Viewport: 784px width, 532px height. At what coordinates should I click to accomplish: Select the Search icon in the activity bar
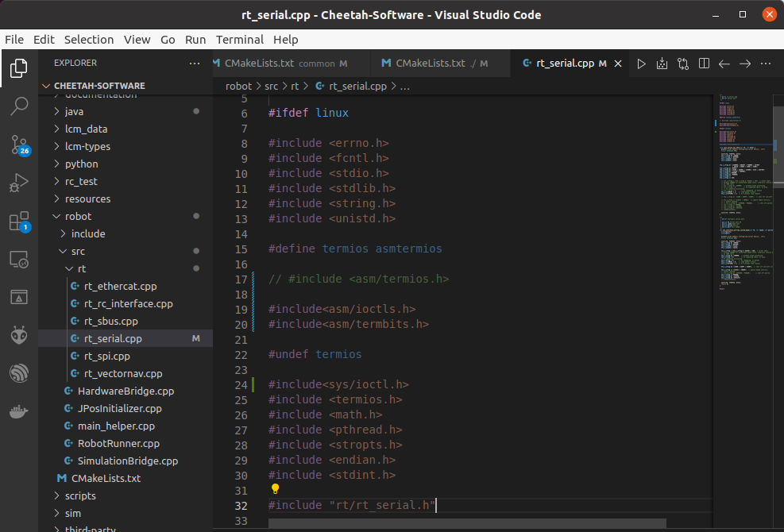click(18, 105)
